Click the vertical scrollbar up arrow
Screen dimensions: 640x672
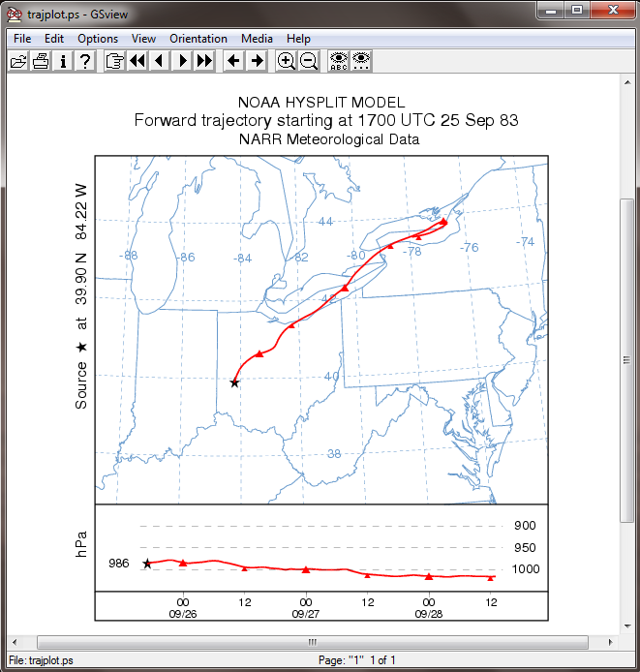point(627,82)
